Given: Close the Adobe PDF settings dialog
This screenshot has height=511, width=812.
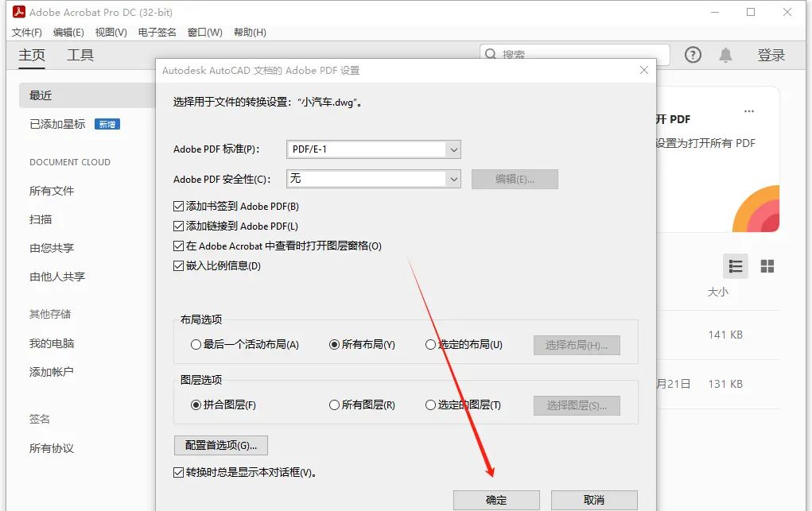Looking at the screenshot, I should (x=643, y=70).
